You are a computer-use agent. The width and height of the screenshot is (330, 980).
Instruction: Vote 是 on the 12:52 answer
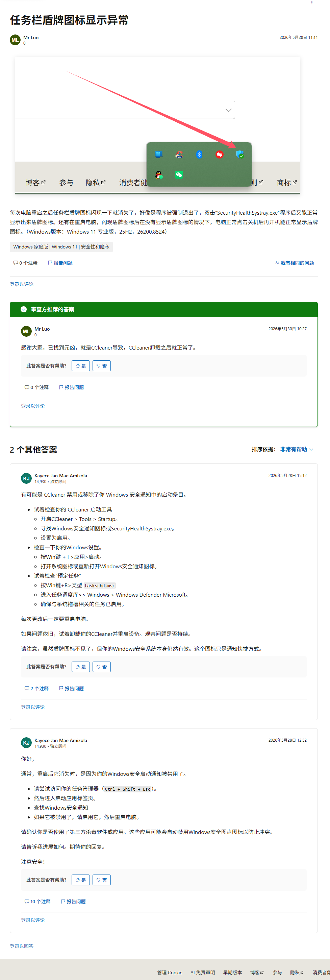[81, 880]
